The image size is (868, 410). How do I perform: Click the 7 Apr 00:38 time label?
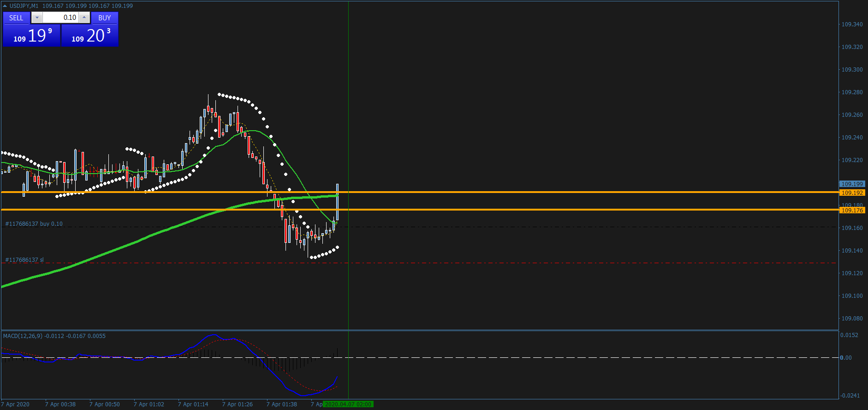tap(60, 404)
